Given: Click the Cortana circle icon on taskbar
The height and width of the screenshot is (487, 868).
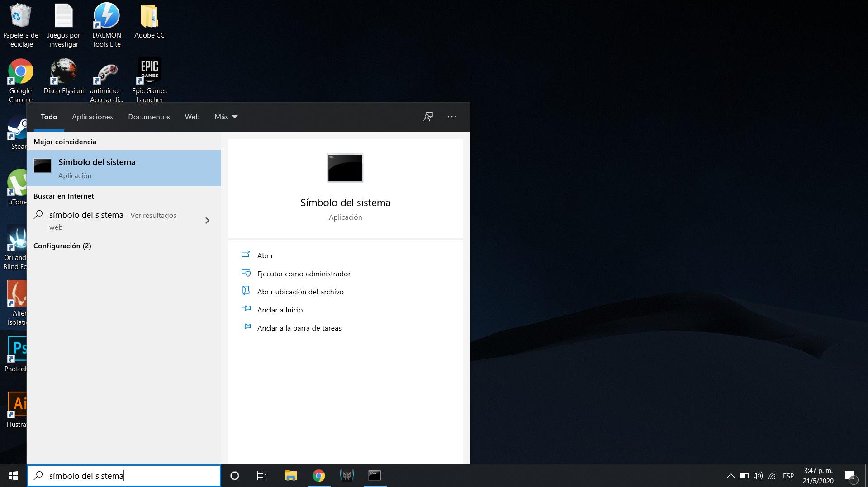Looking at the screenshot, I should point(234,476).
